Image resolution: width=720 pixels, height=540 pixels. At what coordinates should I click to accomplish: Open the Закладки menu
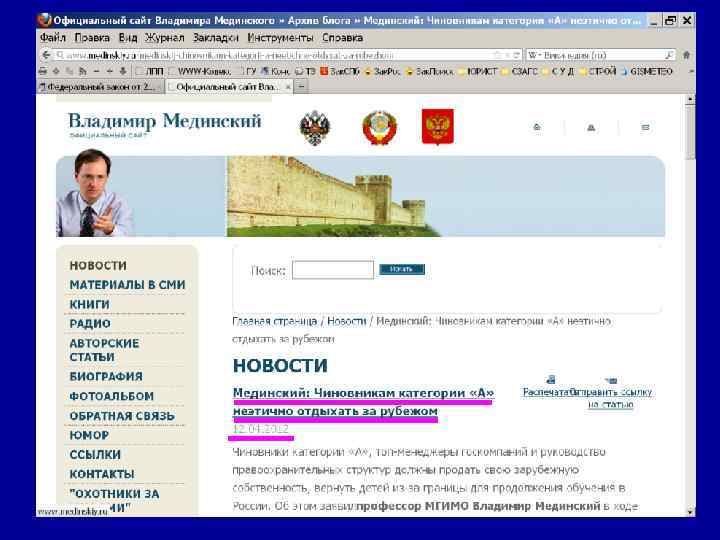point(216,38)
